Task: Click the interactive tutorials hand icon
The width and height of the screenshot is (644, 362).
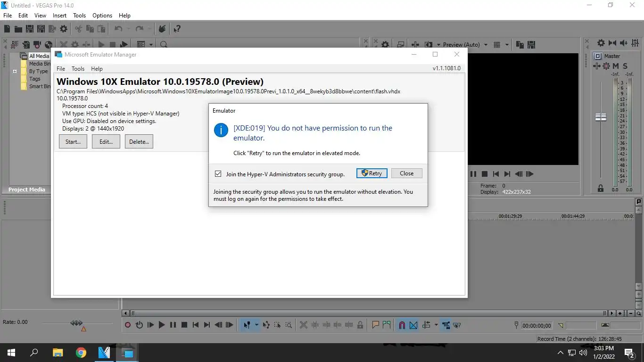Action: click(162, 29)
